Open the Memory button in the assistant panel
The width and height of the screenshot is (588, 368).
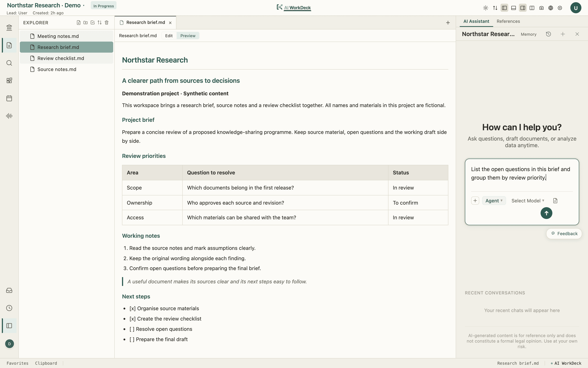tap(528, 34)
